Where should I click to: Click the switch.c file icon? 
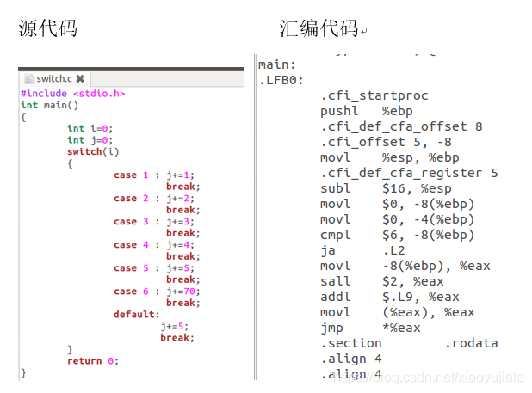pyautogui.click(x=29, y=79)
